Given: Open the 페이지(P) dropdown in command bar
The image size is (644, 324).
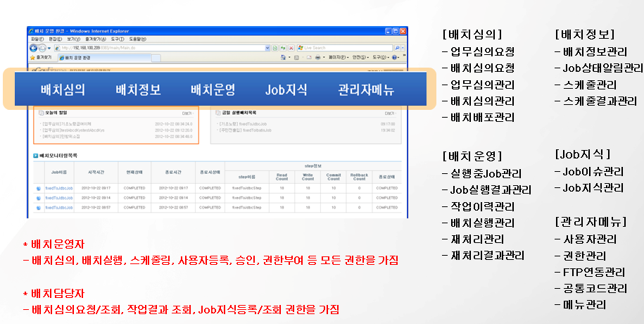Looking at the screenshot, I should click(337, 57).
